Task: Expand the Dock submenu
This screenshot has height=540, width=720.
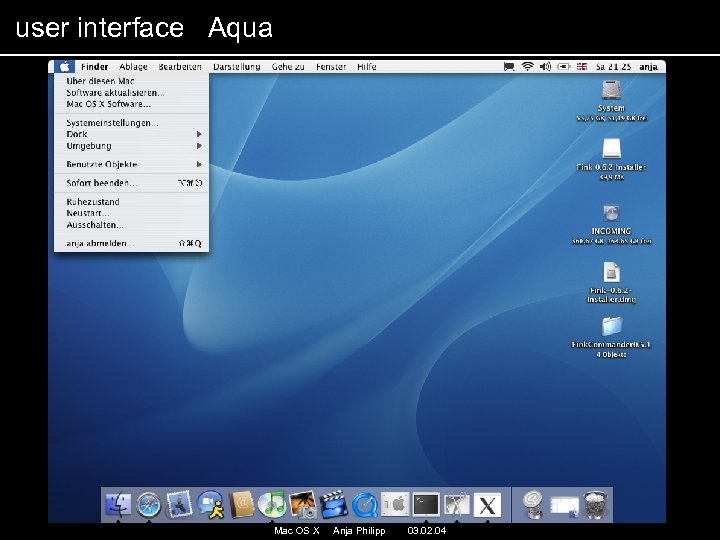Action: (131, 135)
